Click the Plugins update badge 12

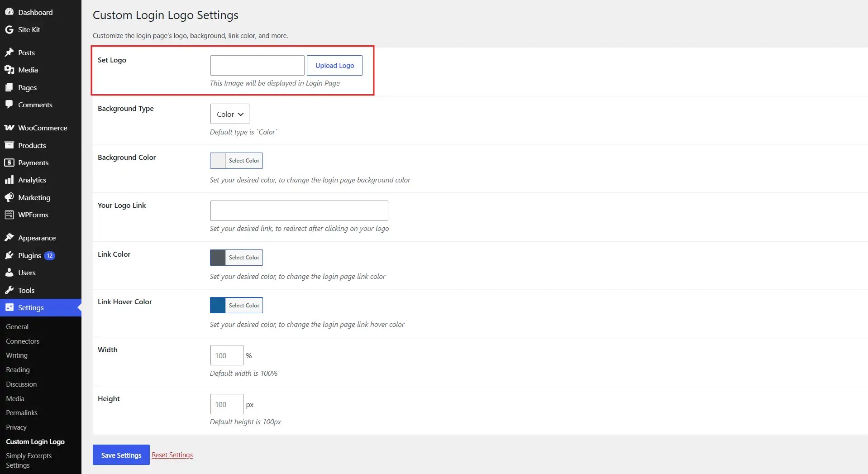[50, 255]
